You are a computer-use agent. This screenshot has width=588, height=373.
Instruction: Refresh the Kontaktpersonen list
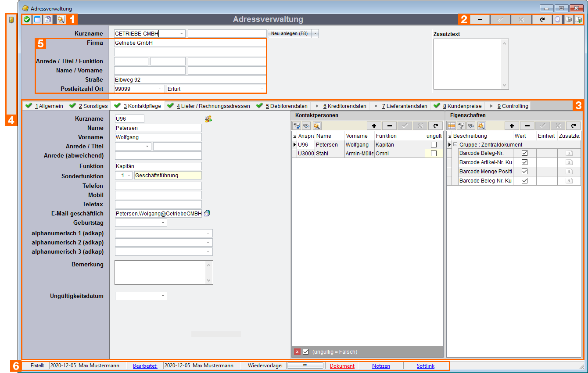[435, 126]
